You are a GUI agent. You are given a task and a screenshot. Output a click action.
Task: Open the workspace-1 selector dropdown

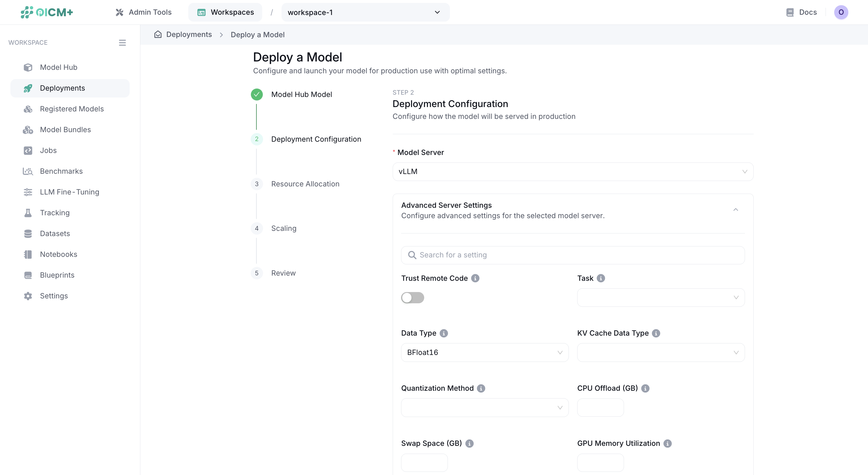(x=365, y=12)
